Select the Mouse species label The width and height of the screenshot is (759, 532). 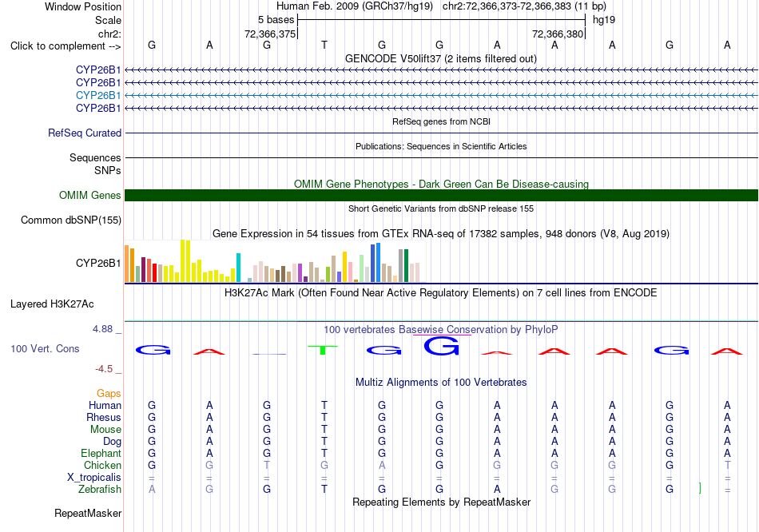pyautogui.click(x=105, y=430)
